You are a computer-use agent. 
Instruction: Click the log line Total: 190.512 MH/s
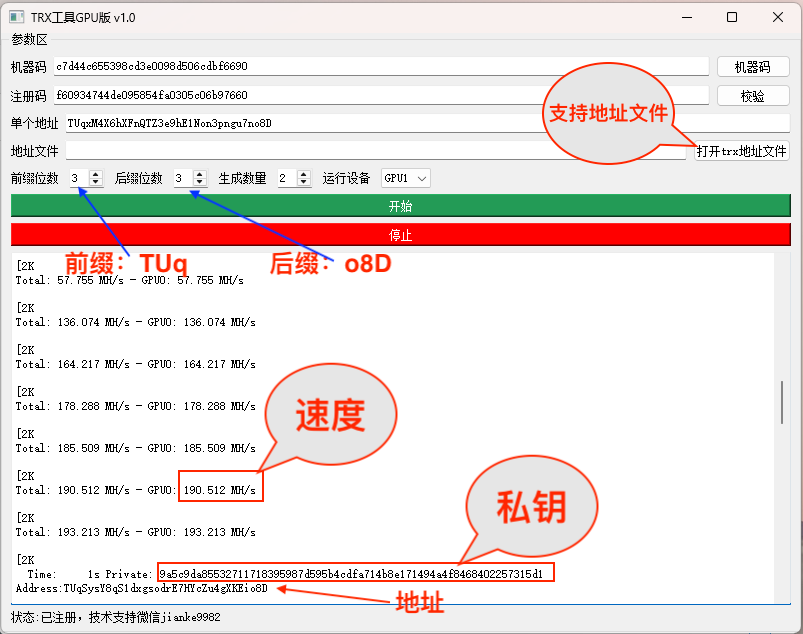135,490
